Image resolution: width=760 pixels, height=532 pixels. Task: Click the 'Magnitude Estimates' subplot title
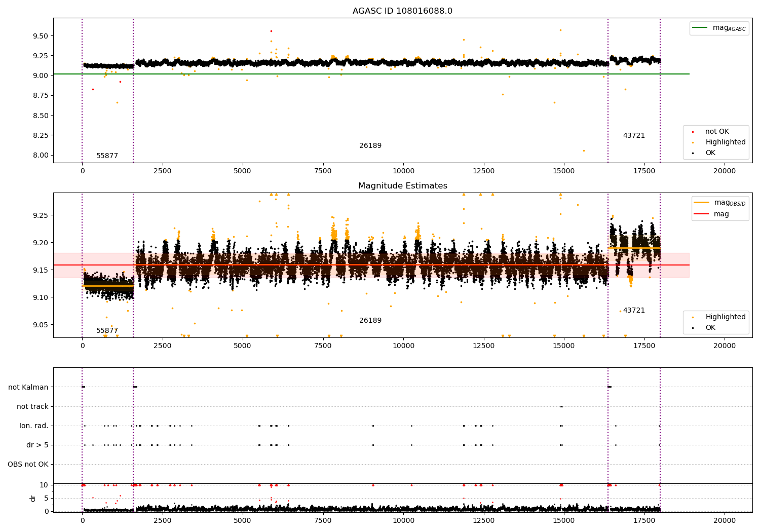[402, 186]
